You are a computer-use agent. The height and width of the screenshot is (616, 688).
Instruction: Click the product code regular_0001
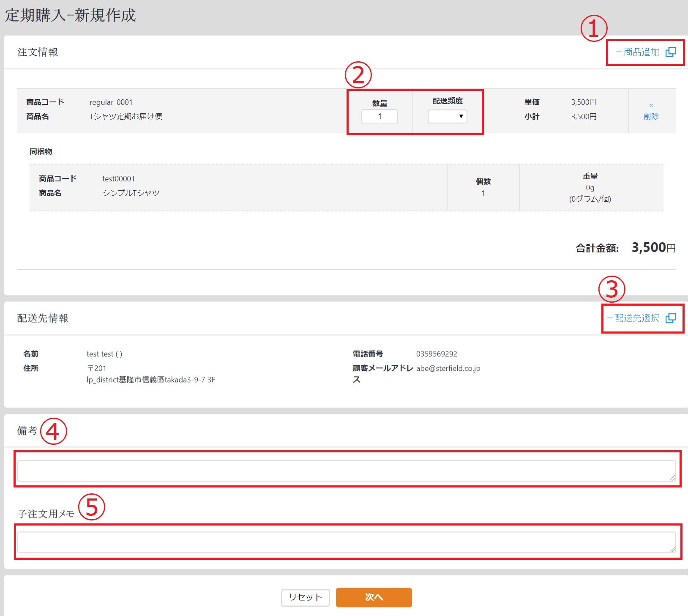coord(111,102)
